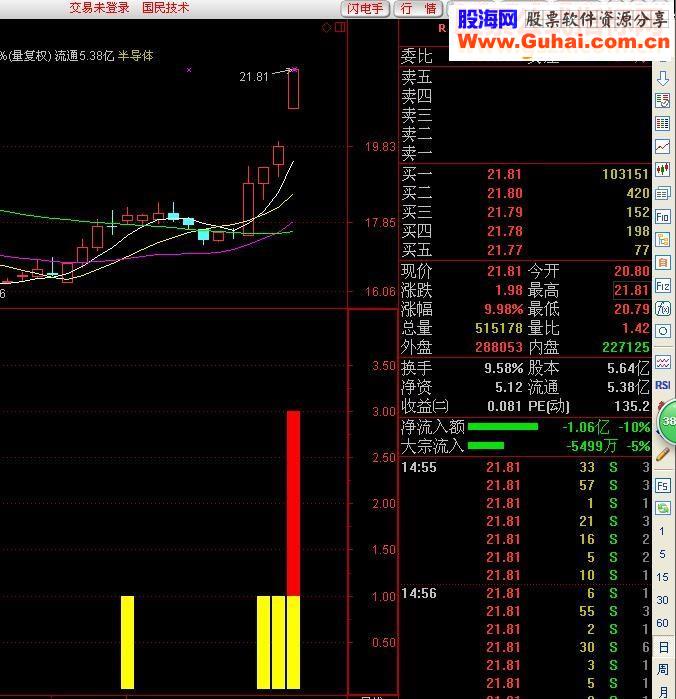The width and height of the screenshot is (676, 699).
Task: Click the 换手 value 9.58%
Action: click(x=503, y=368)
